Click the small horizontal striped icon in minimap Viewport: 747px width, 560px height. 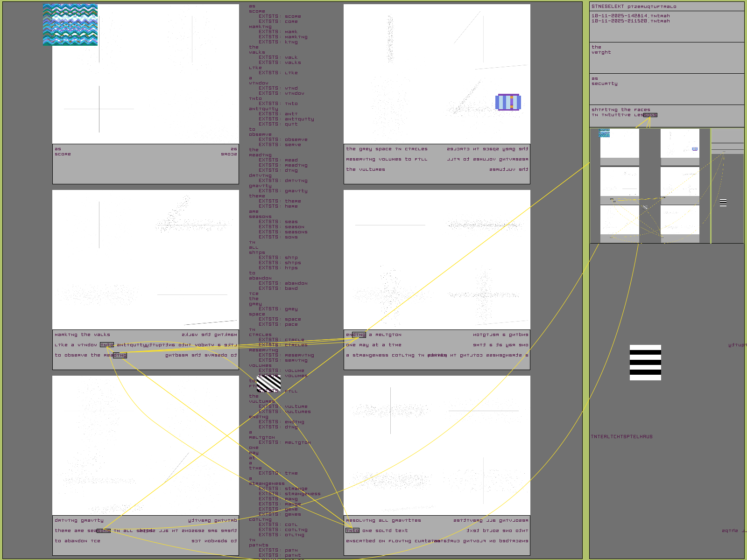point(723,203)
